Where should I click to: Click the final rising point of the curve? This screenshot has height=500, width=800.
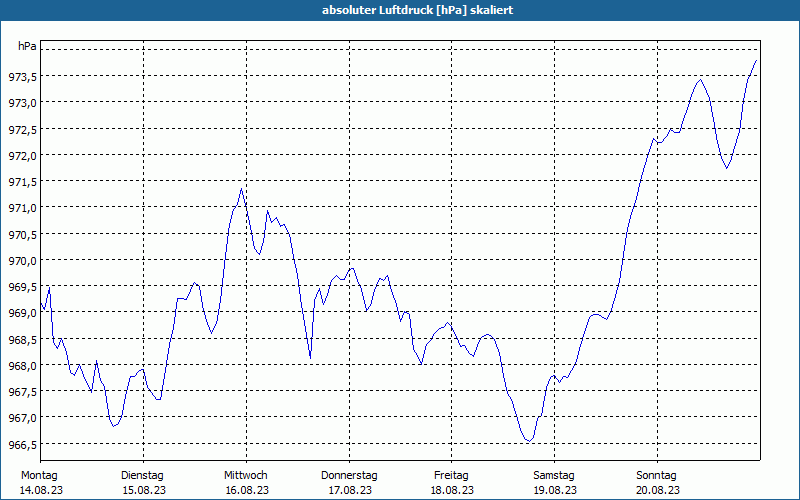click(x=756, y=60)
